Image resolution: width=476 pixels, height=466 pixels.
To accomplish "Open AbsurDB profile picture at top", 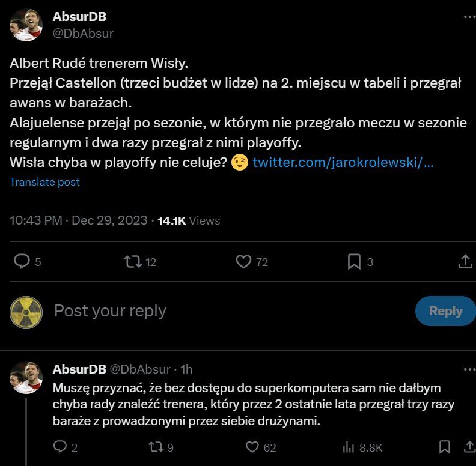I will 26,25.
